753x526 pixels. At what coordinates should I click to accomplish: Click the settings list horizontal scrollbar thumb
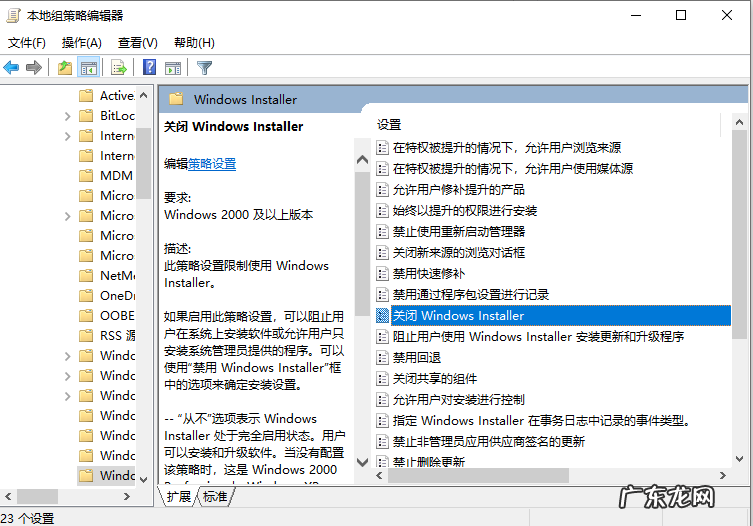tap(478, 476)
